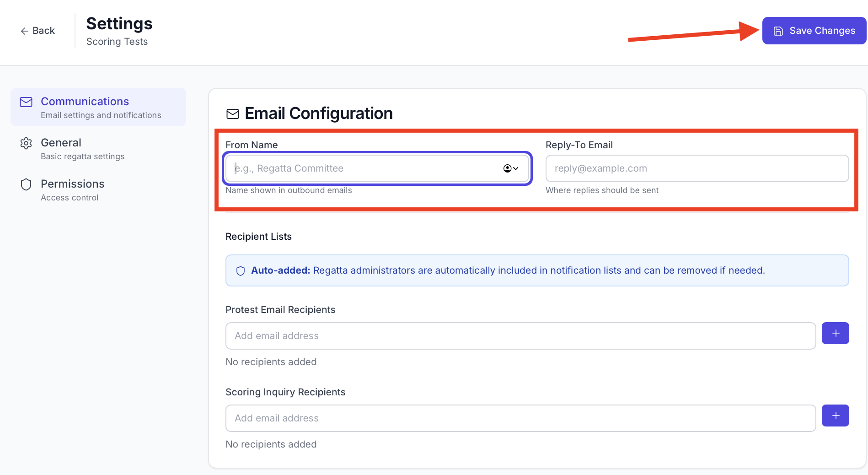Add protest email recipient with plus button

835,333
